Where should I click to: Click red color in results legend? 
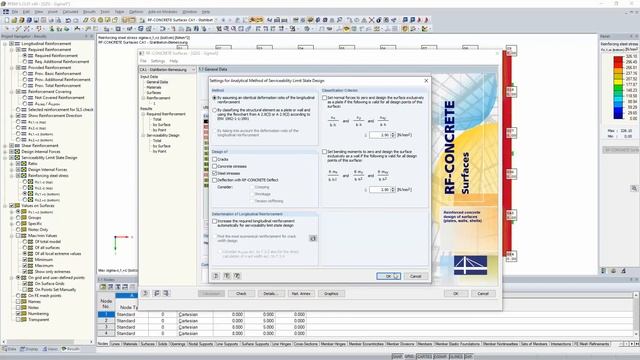pos(618,62)
